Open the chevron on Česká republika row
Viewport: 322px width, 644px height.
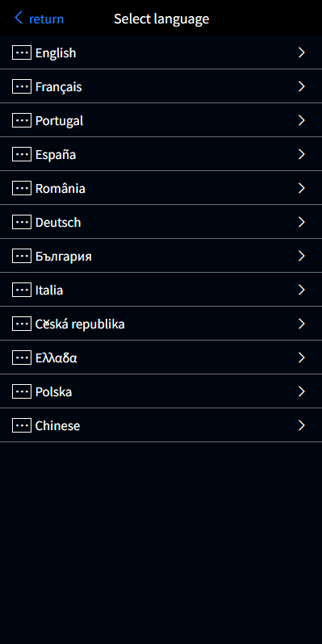[302, 324]
